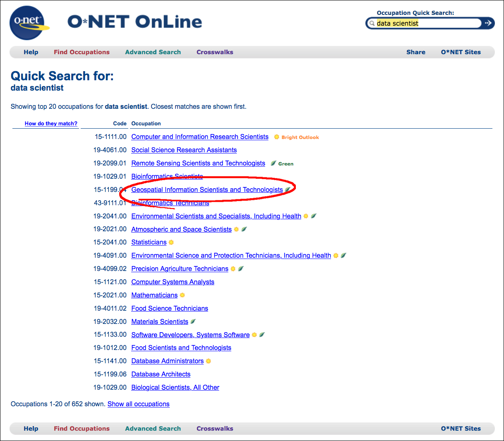
Task: Click sun icon next to Statisticians
Action: (x=171, y=242)
